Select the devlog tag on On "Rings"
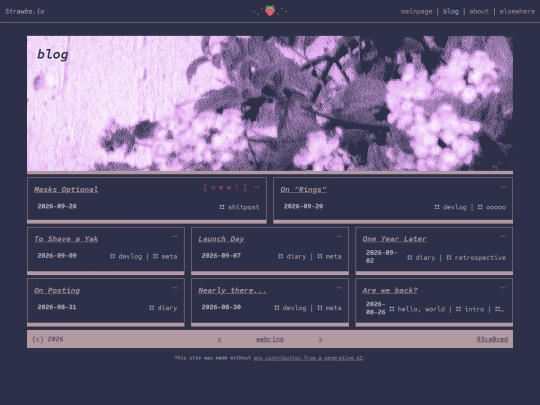 pos(450,207)
